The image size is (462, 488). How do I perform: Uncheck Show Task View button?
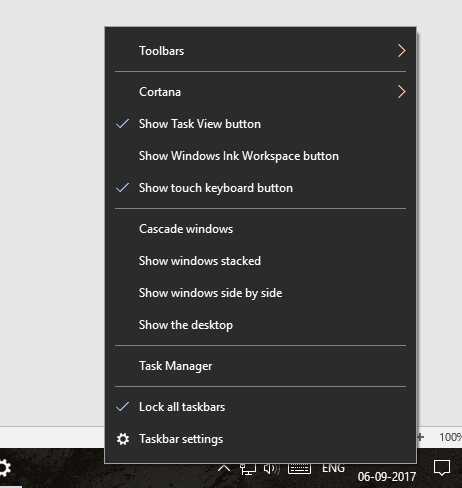click(x=260, y=124)
